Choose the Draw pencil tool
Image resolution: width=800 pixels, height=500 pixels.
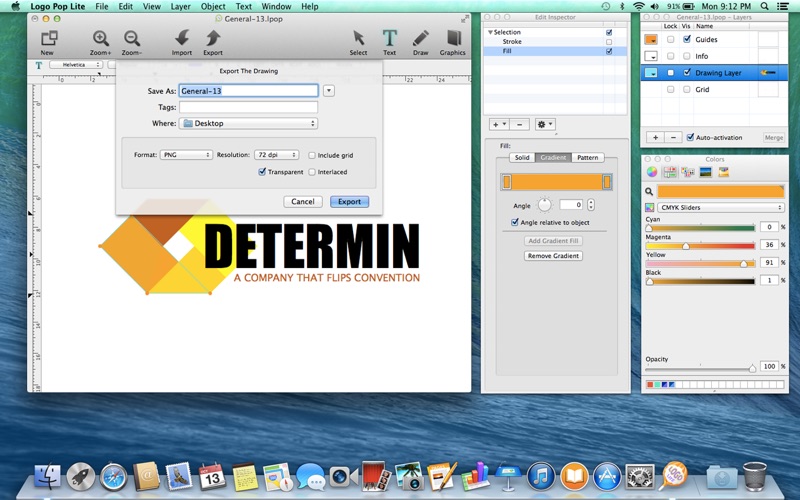(x=420, y=38)
